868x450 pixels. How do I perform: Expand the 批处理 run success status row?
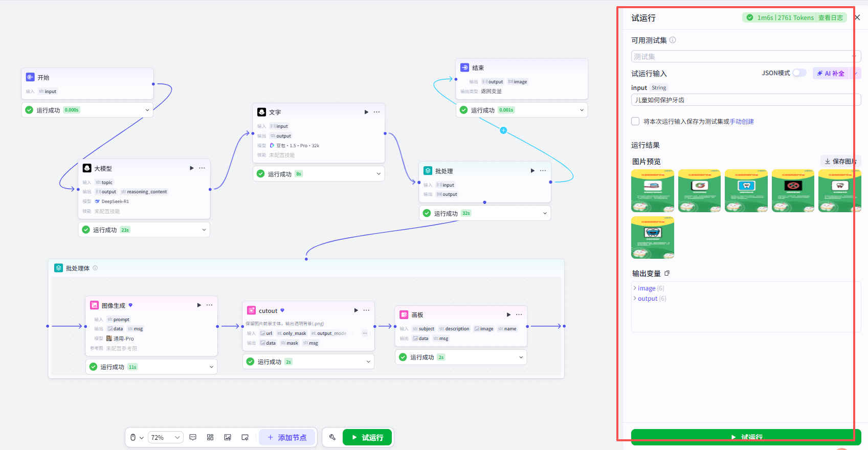click(485, 213)
